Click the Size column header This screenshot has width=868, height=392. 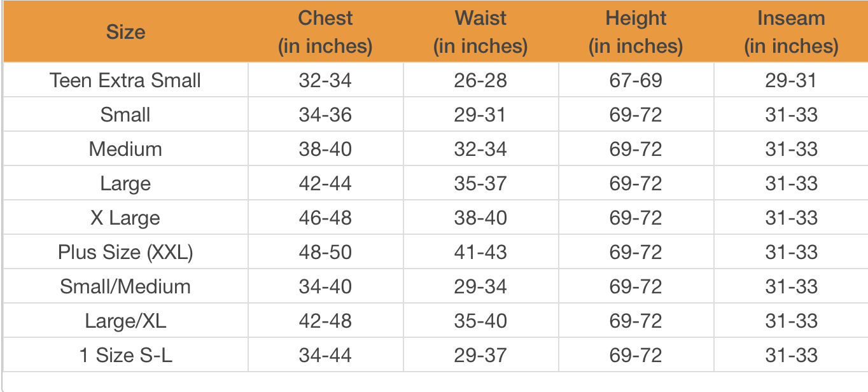tap(125, 32)
